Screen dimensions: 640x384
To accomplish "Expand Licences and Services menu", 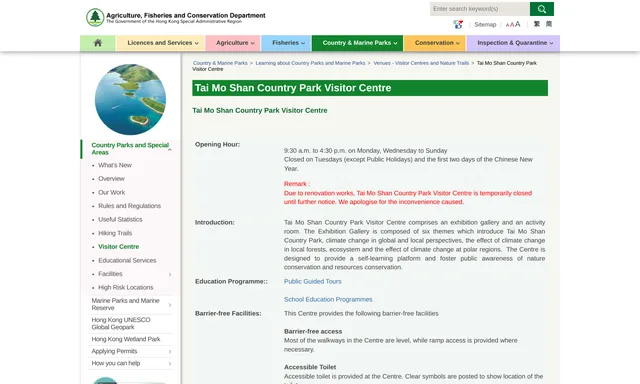I will click(x=161, y=43).
